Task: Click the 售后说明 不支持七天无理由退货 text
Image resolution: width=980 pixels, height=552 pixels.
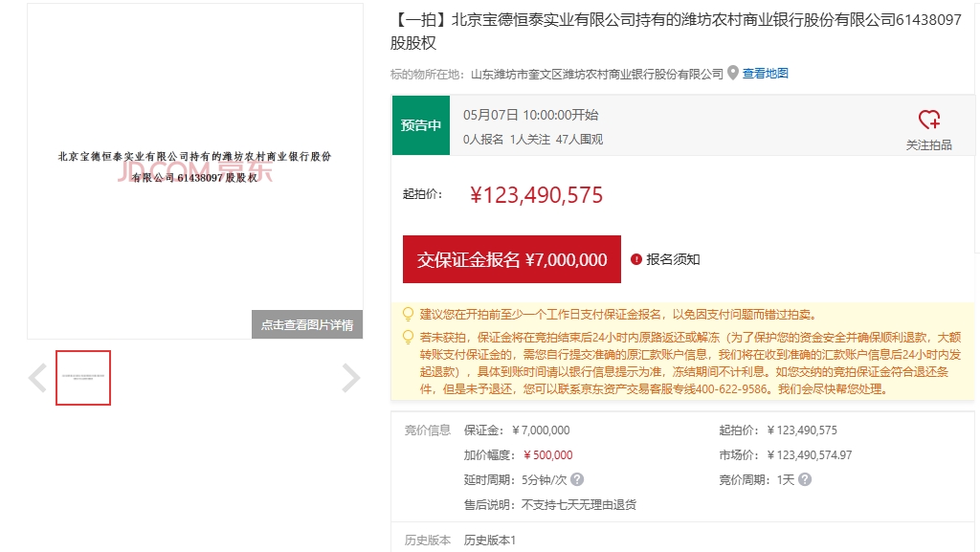Action: pos(550,504)
